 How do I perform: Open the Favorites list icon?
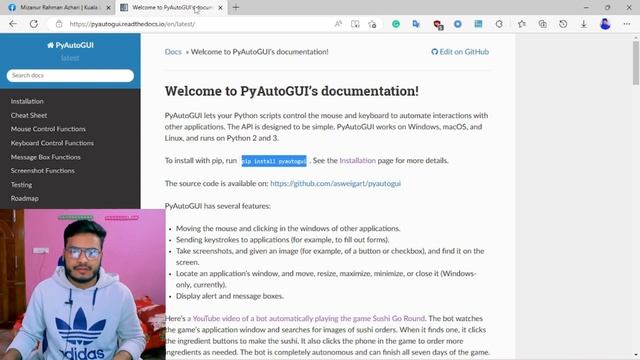click(x=522, y=24)
